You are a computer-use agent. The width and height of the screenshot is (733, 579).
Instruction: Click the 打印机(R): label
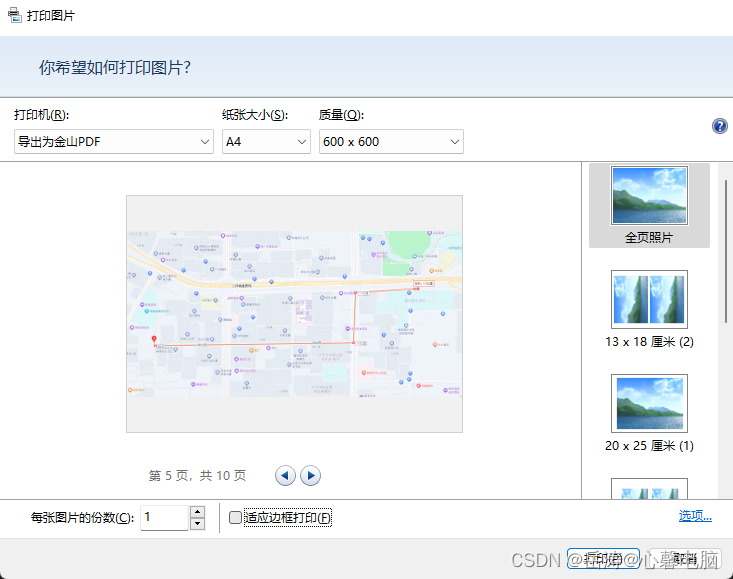point(42,115)
